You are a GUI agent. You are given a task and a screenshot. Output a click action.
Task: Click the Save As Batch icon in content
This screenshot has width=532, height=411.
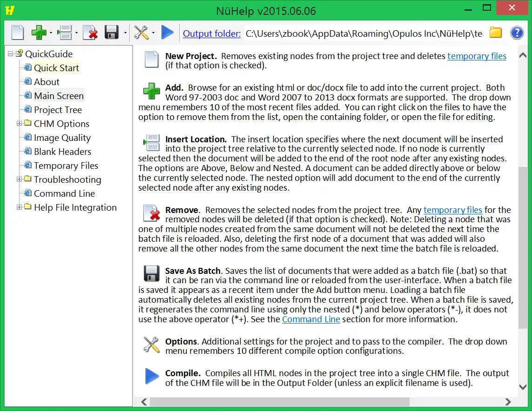click(151, 274)
